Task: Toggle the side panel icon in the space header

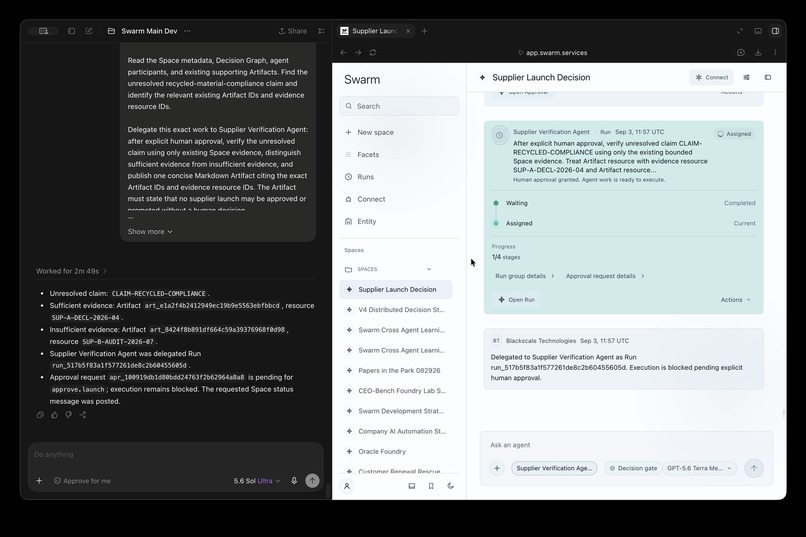Action: pos(768,78)
